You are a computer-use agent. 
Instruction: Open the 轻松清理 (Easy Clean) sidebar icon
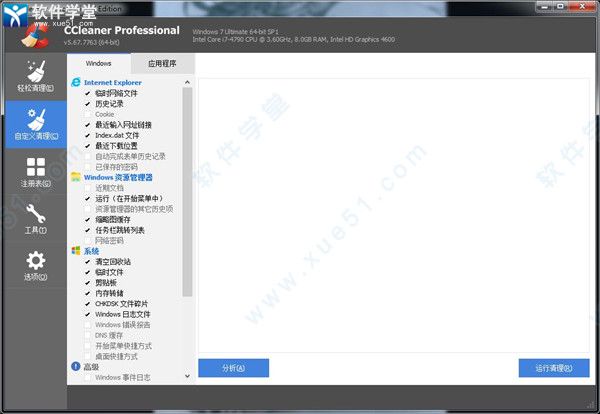tap(36, 72)
